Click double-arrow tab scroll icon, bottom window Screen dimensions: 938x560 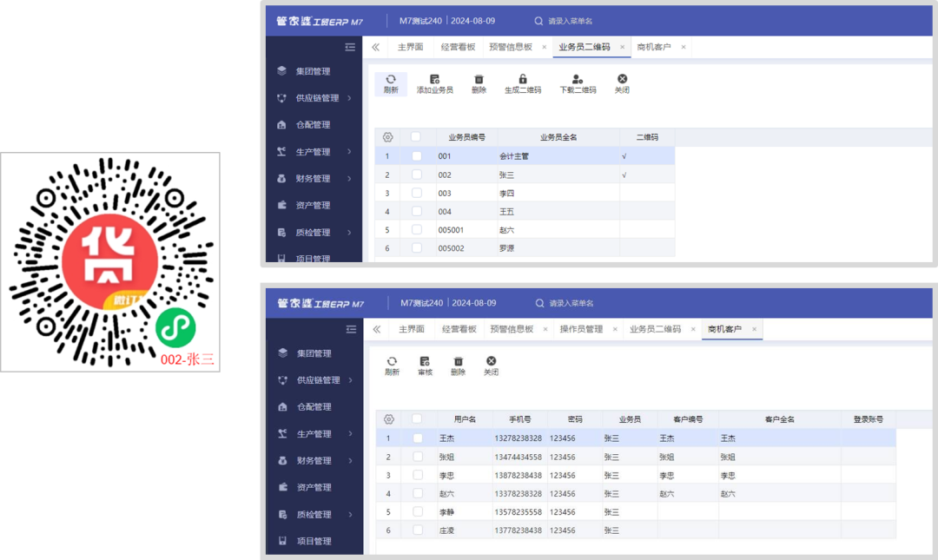377,329
